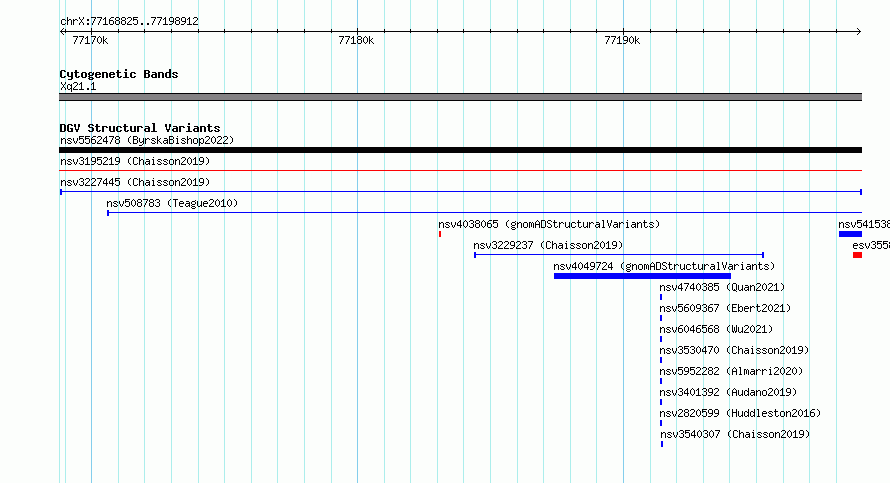This screenshot has height=483, width=890.
Task: Click the nsv541538 label at right edge
Action: (864, 224)
